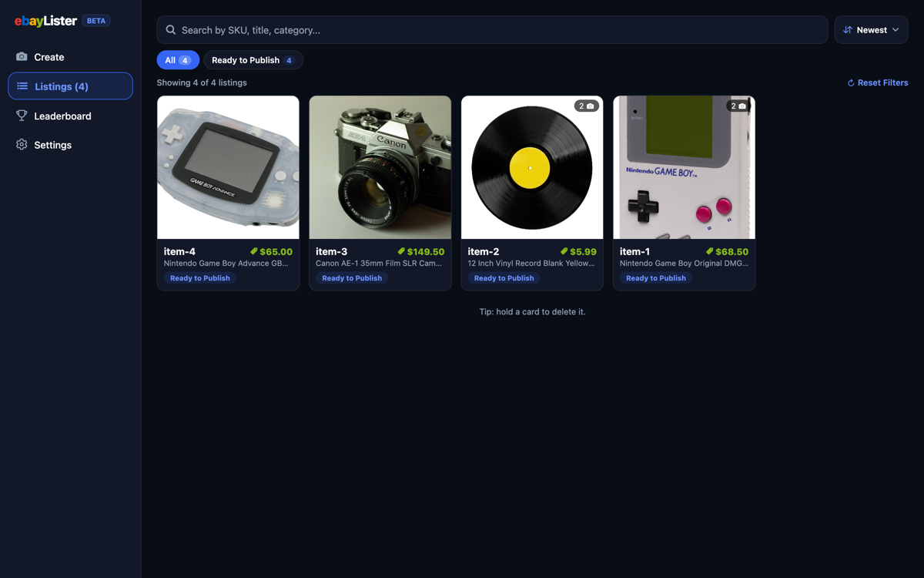Click the search magnifier icon

(171, 30)
